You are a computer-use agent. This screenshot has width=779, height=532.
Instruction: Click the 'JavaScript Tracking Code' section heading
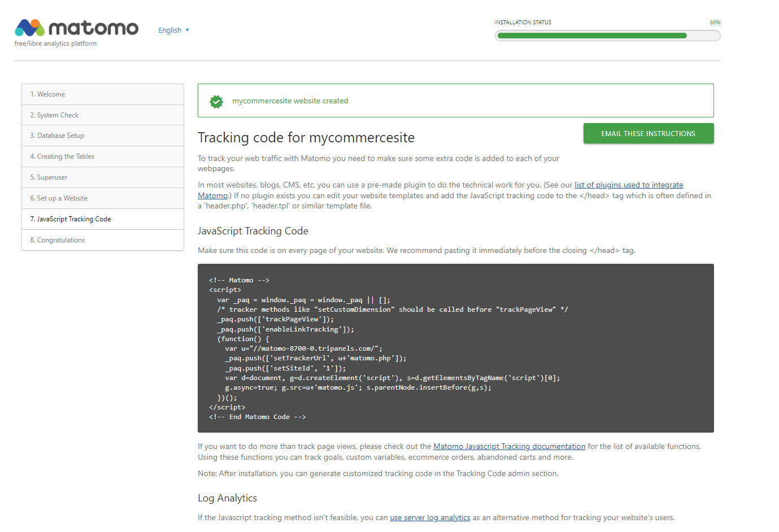tap(253, 231)
